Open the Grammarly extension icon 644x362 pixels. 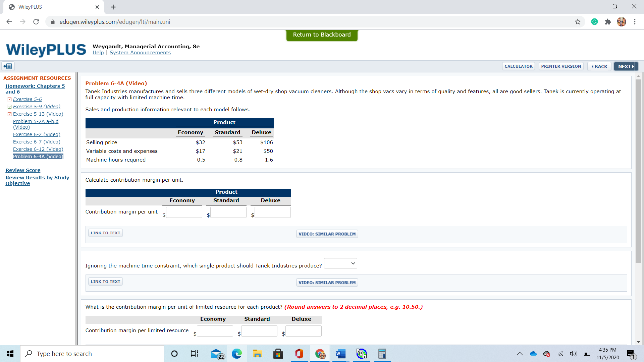[594, 22]
